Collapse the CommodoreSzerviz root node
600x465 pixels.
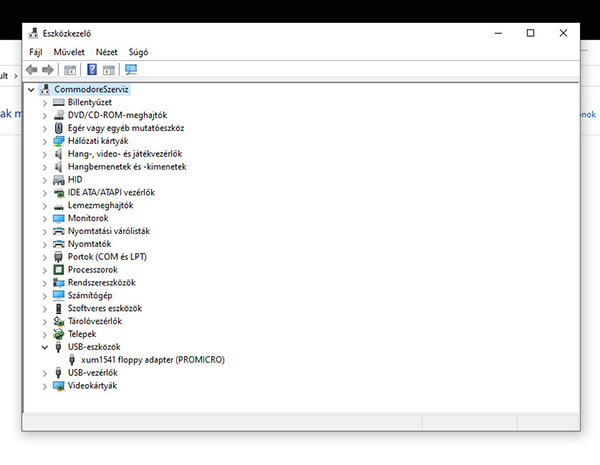click(x=32, y=89)
